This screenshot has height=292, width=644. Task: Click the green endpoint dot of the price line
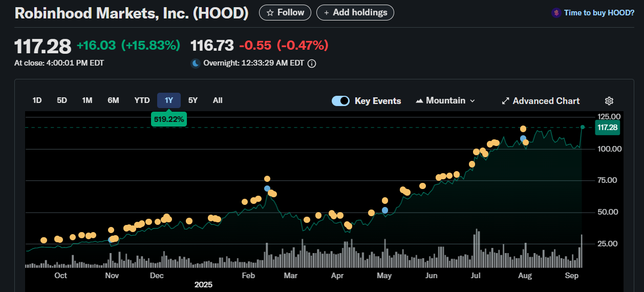583,127
